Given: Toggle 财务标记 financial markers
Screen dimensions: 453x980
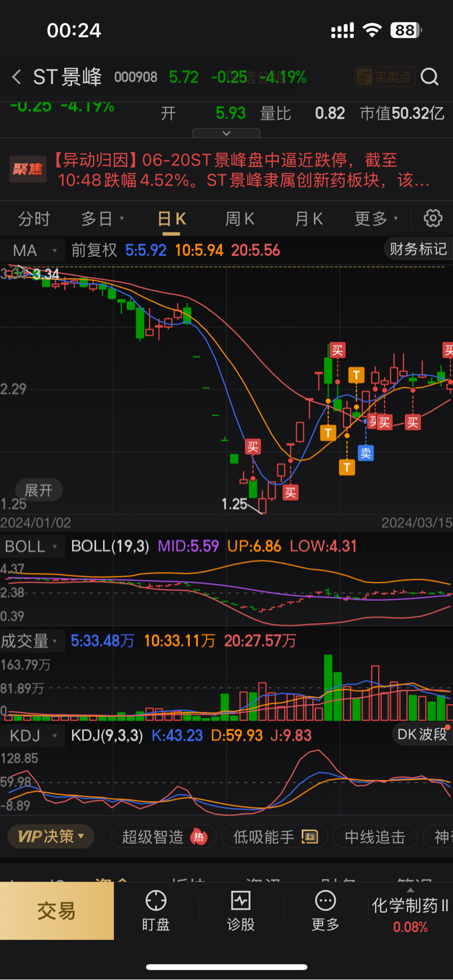Looking at the screenshot, I should coord(418,249).
